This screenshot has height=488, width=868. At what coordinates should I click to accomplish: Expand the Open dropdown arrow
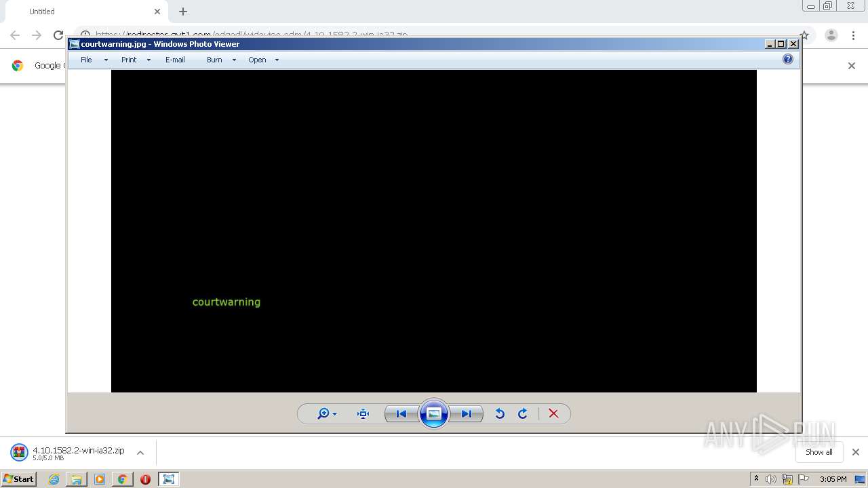pos(277,60)
